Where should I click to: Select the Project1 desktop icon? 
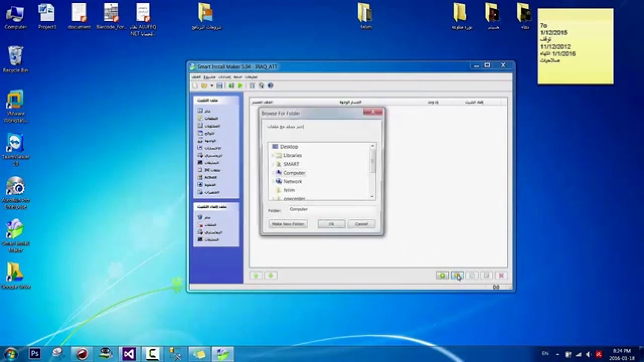point(47,17)
